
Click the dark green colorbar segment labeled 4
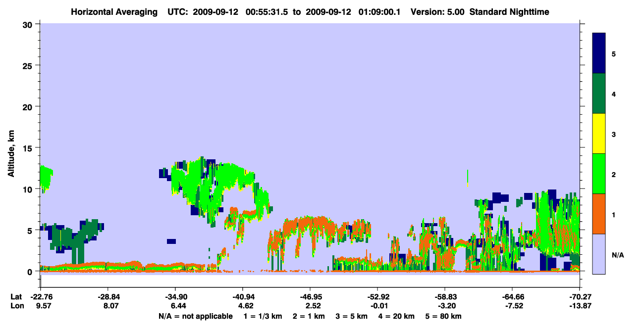[x=599, y=94]
